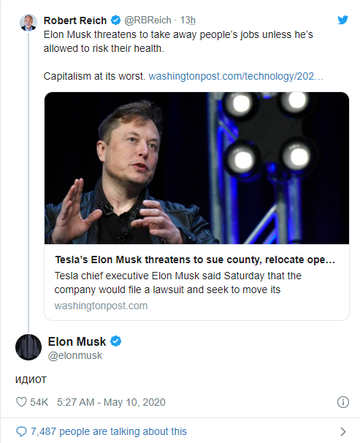Like the tweet with heart icon
360x443 pixels.
click(x=21, y=402)
